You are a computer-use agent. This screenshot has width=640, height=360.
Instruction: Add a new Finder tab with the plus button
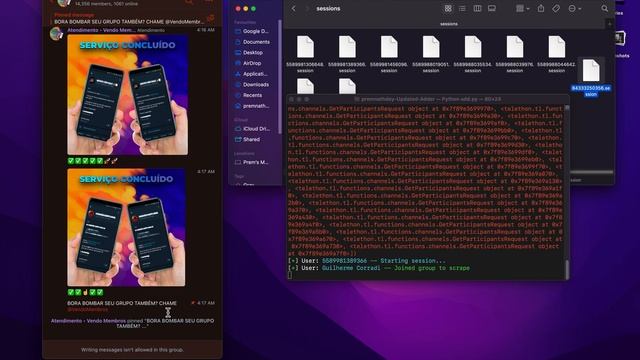(609, 24)
